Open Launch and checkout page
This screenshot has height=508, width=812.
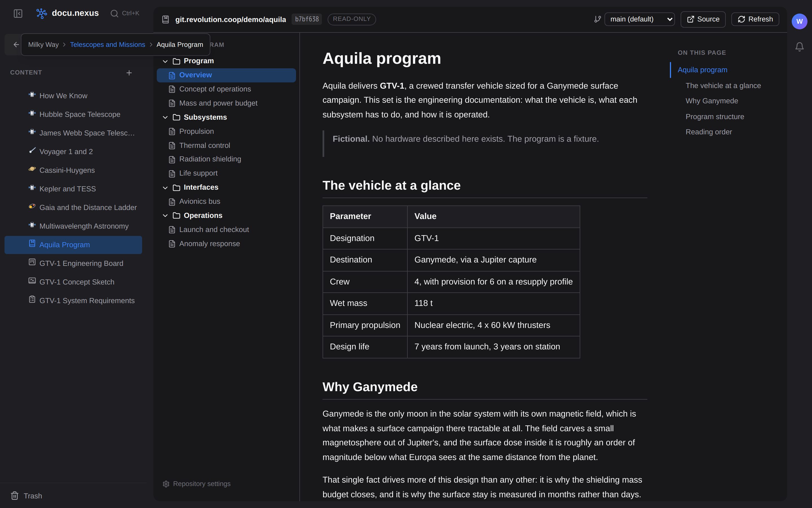click(226, 230)
